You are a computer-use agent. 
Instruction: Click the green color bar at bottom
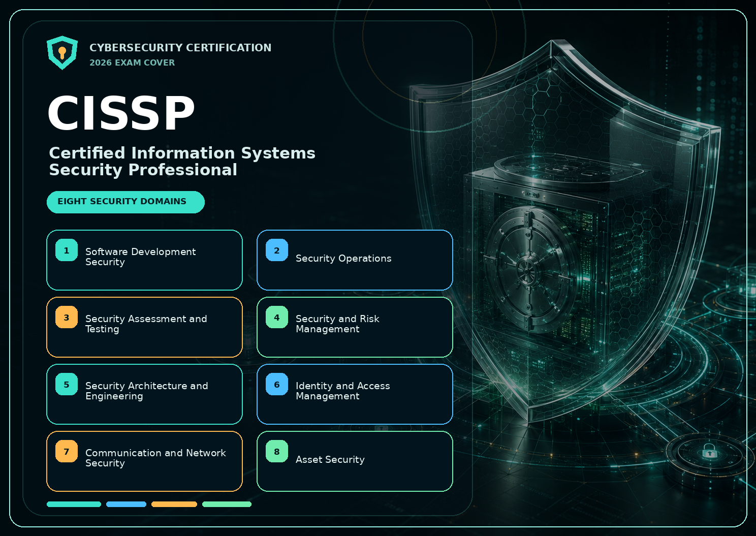227,505
